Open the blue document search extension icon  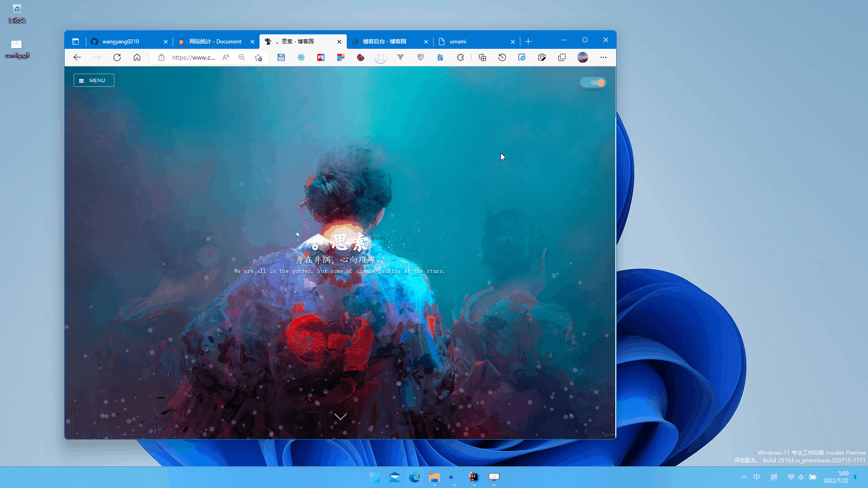click(x=440, y=57)
